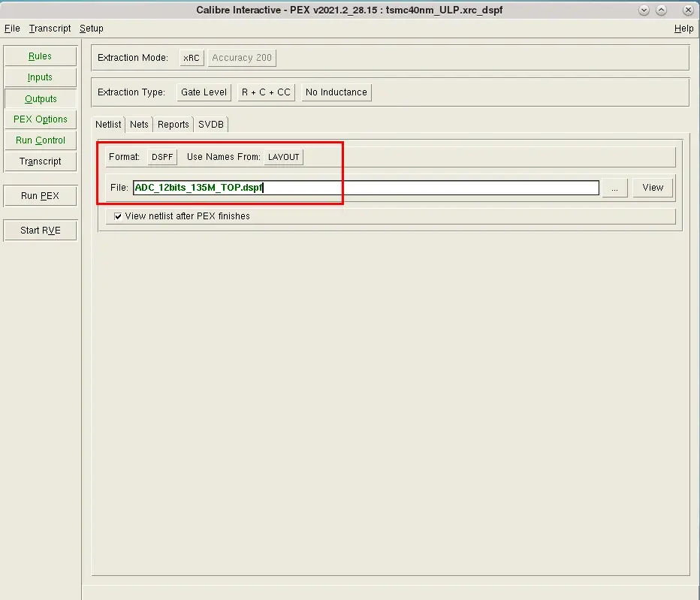Select the Outputs sidebar button
The height and width of the screenshot is (600, 700).
click(x=40, y=98)
